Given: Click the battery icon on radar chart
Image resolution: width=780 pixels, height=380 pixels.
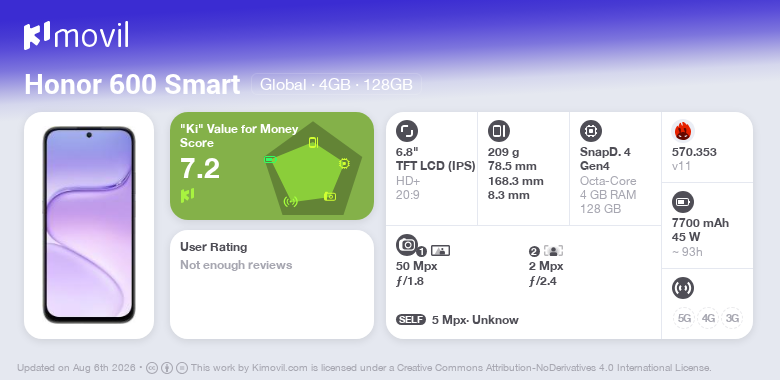Looking at the screenshot, I should pyautogui.click(x=270, y=159).
